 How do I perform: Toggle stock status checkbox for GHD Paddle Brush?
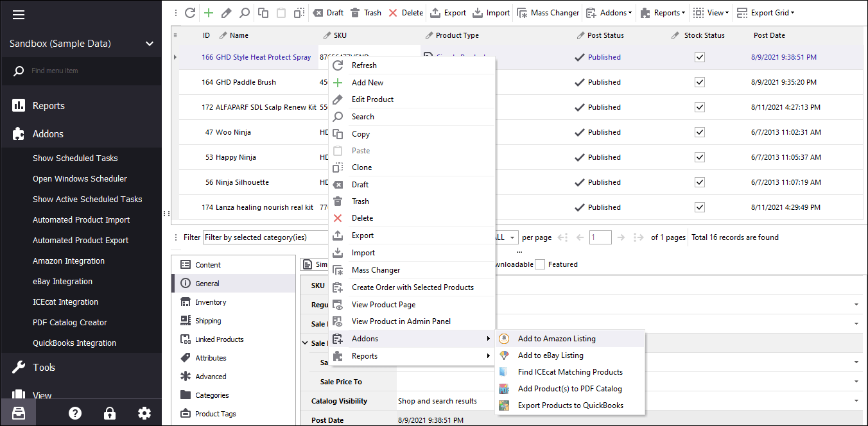pyautogui.click(x=700, y=82)
